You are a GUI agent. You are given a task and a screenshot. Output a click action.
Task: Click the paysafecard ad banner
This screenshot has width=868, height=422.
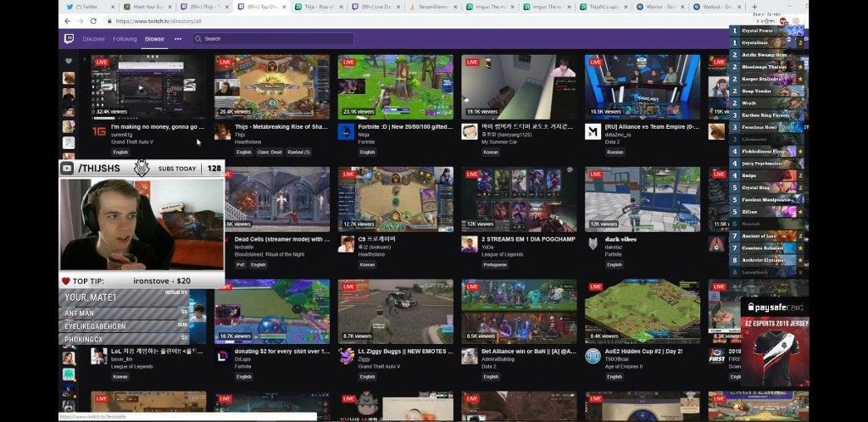[775, 341]
